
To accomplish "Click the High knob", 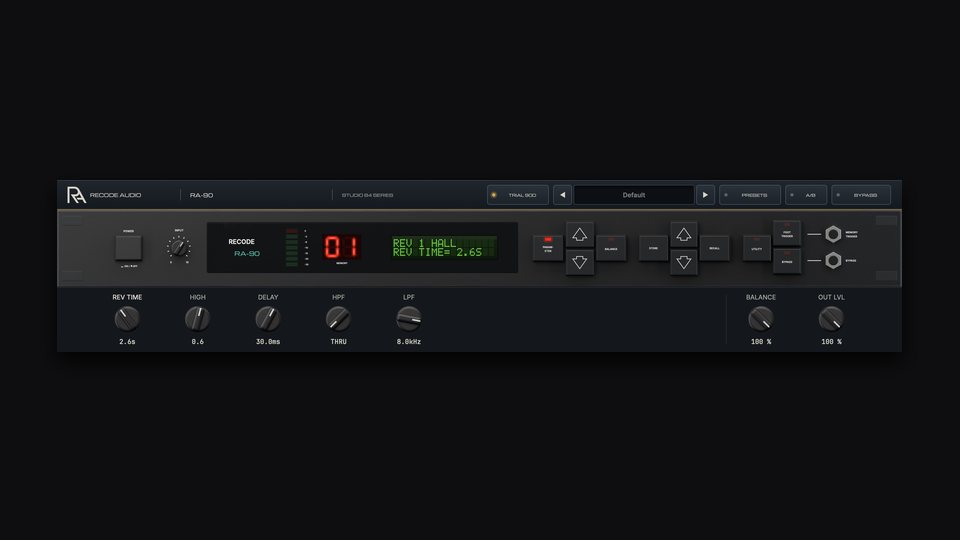I will pyautogui.click(x=197, y=318).
